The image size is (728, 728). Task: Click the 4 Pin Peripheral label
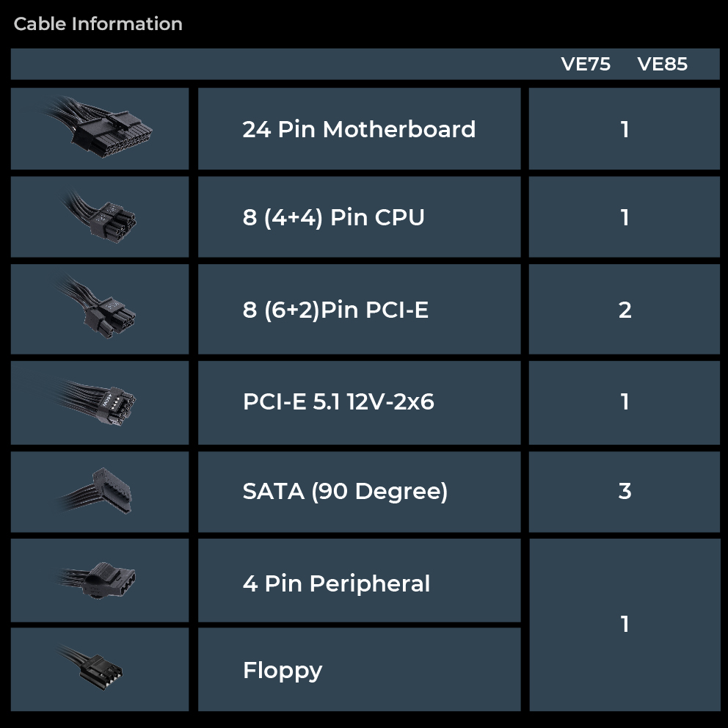(x=336, y=583)
